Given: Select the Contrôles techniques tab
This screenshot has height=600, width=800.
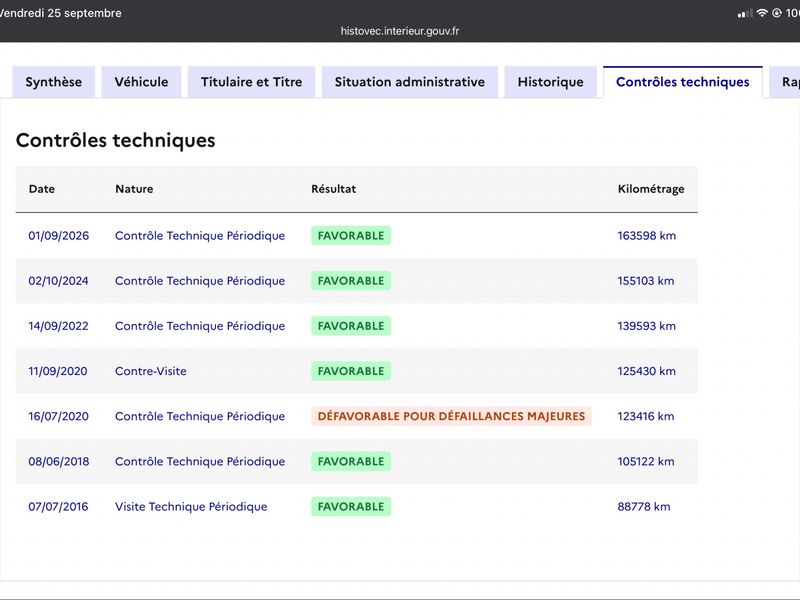Looking at the screenshot, I should pyautogui.click(x=683, y=82).
